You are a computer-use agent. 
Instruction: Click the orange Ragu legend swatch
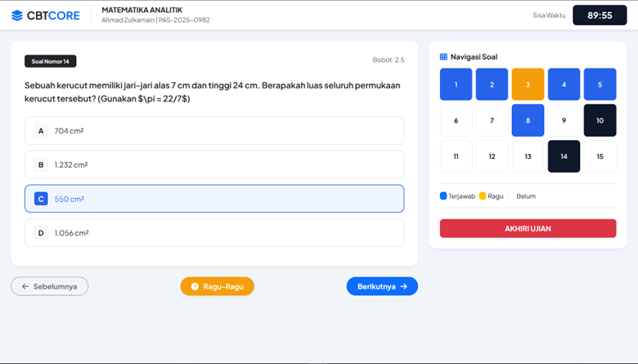pyautogui.click(x=483, y=196)
